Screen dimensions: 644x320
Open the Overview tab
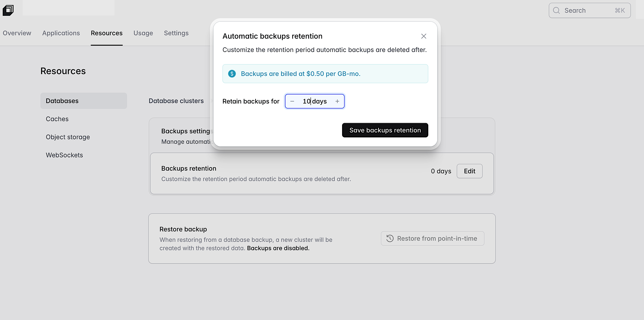click(x=17, y=33)
